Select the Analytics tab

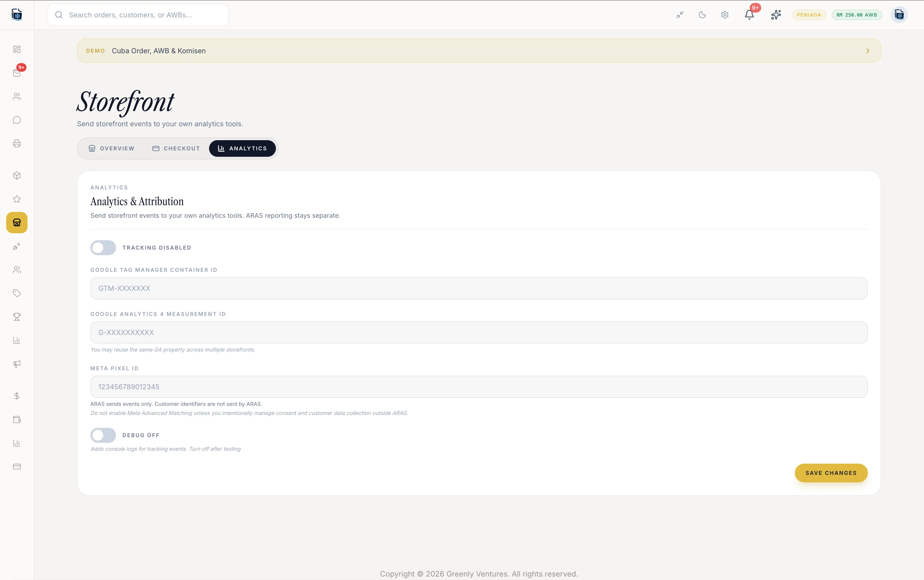pos(242,148)
